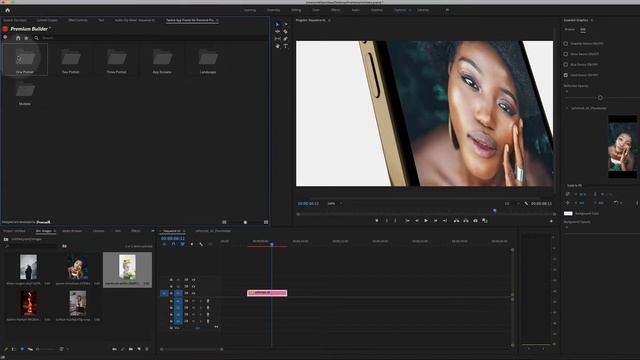This screenshot has height=360, width=640.
Task: Open the Landscape folder
Action: (208, 60)
